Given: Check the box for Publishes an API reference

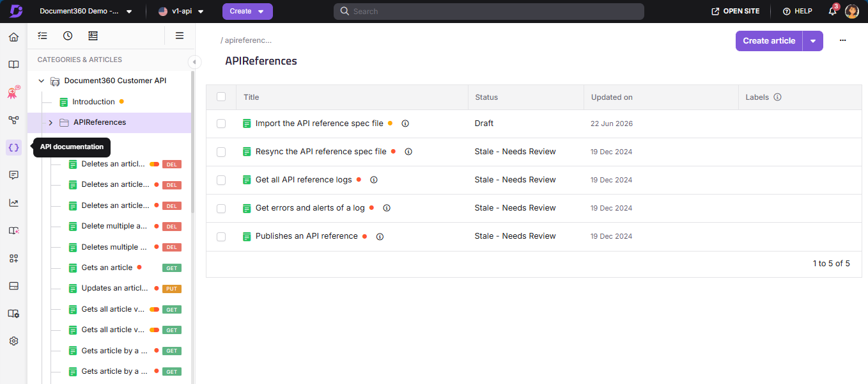Looking at the screenshot, I should [x=221, y=237].
